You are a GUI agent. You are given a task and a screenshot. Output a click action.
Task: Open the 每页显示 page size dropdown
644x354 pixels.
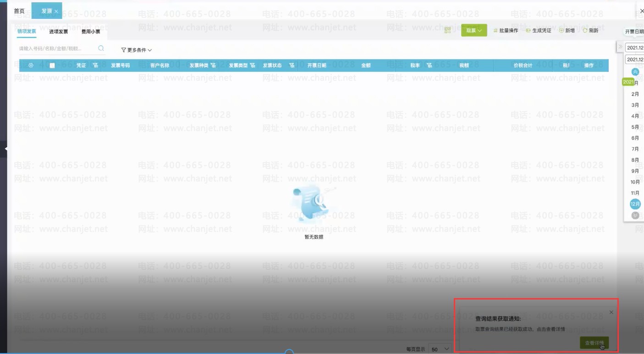tap(440, 349)
